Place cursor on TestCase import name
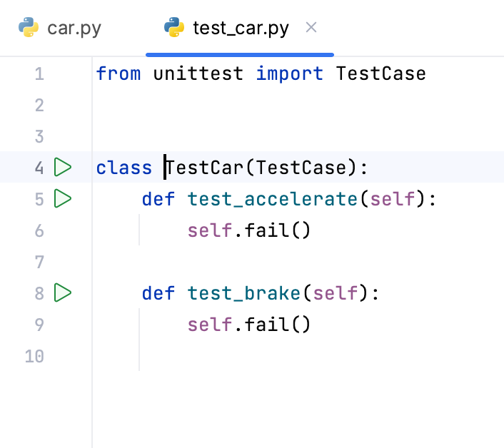504x448 pixels. 380,73
